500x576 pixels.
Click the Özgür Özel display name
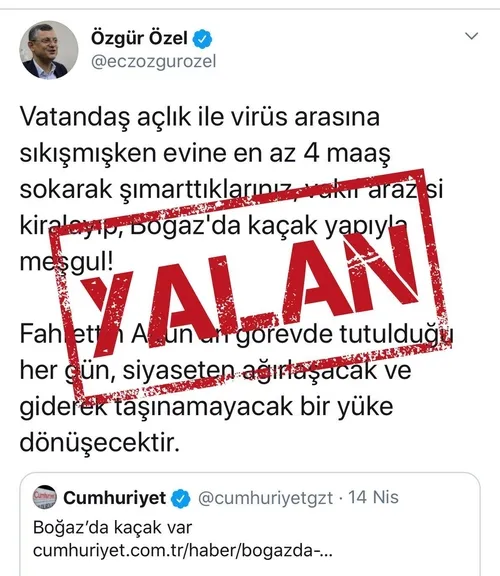point(139,38)
